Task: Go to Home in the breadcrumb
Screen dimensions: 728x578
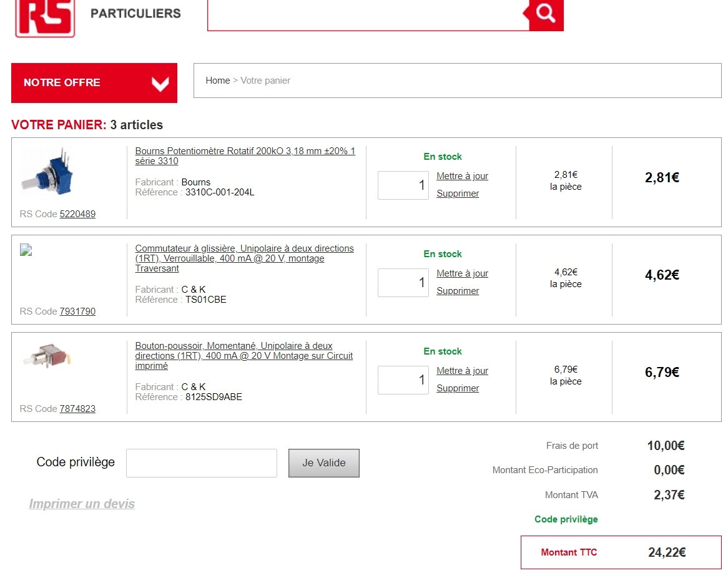Action: pos(218,81)
